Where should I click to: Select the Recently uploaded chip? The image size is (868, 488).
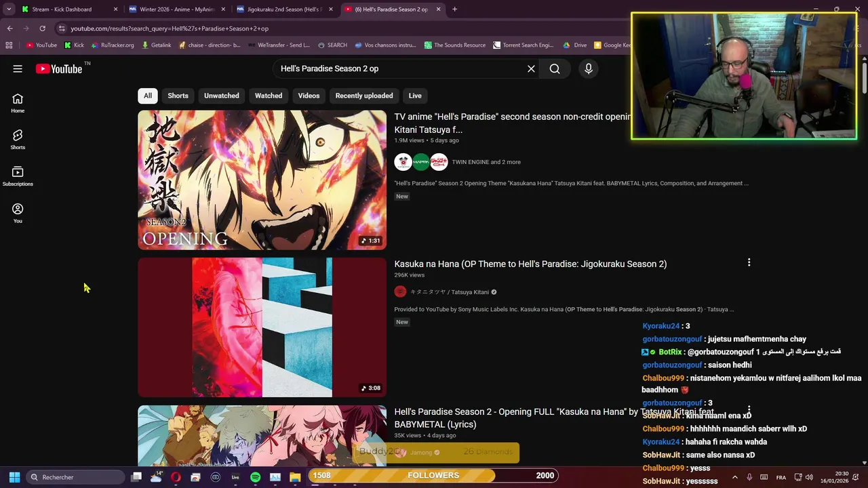tap(364, 96)
